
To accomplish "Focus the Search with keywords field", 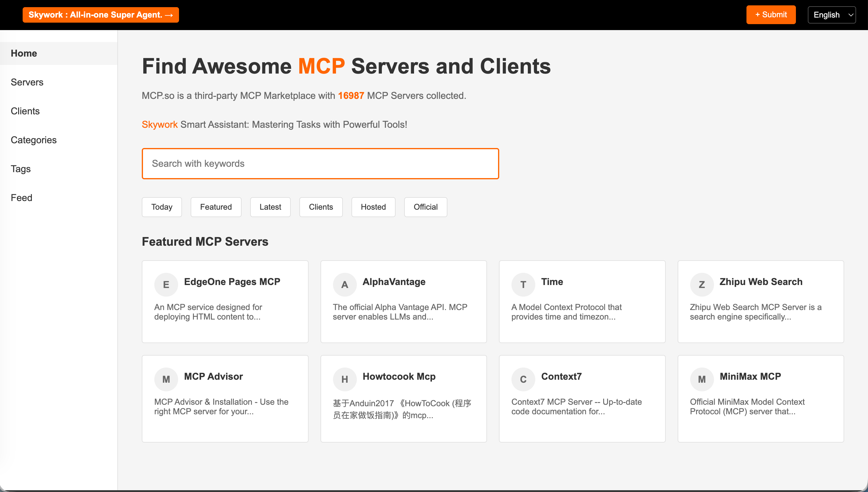I will (320, 164).
